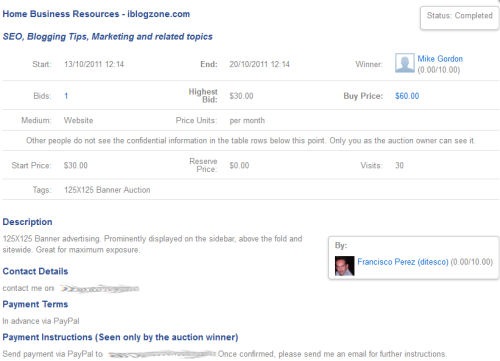Screen dimensions: 500x361
Task: Click the confidential information notice row
Action: tap(250, 141)
